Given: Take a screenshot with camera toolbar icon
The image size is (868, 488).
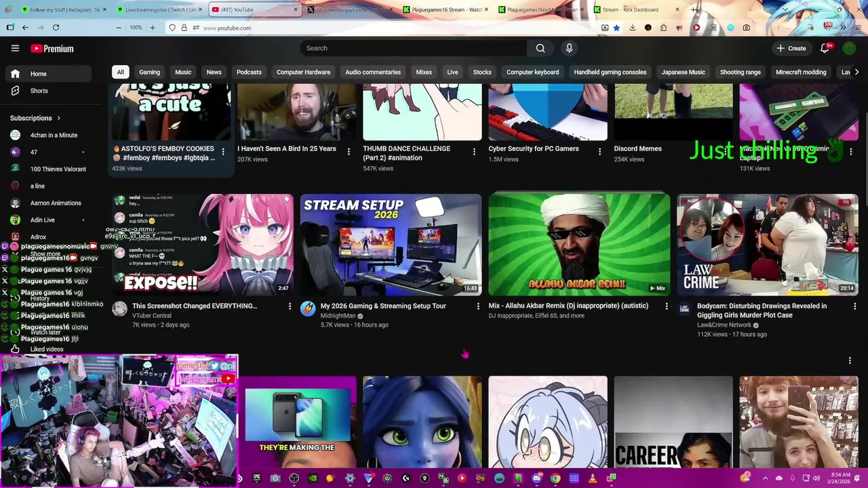Looking at the screenshot, I should [x=746, y=28].
